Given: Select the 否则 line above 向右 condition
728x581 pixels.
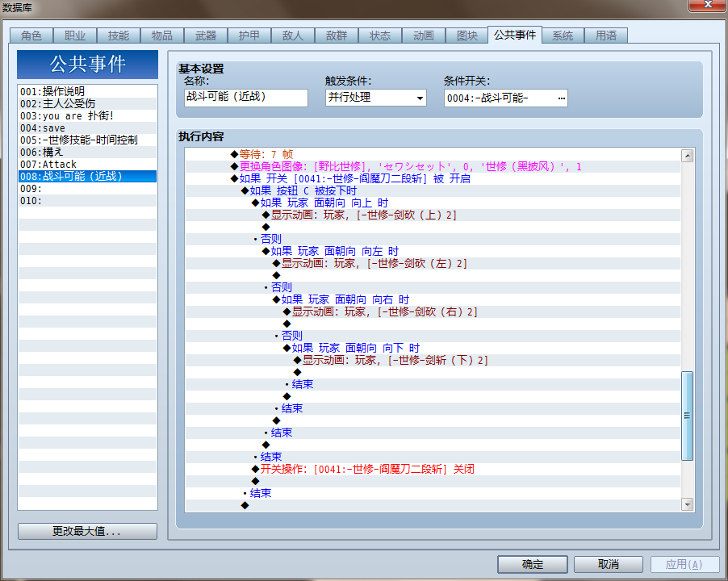Looking at the screenshot, I should (x=433, y=287).
